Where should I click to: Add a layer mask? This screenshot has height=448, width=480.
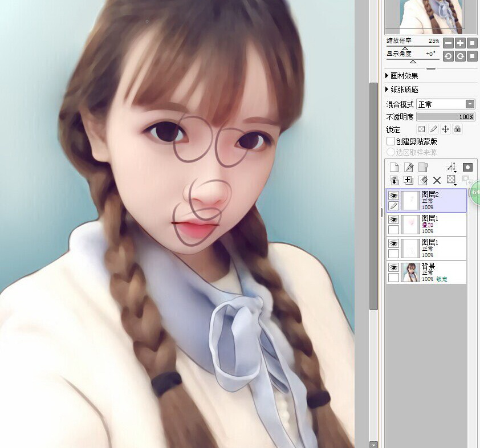point(467,168)
